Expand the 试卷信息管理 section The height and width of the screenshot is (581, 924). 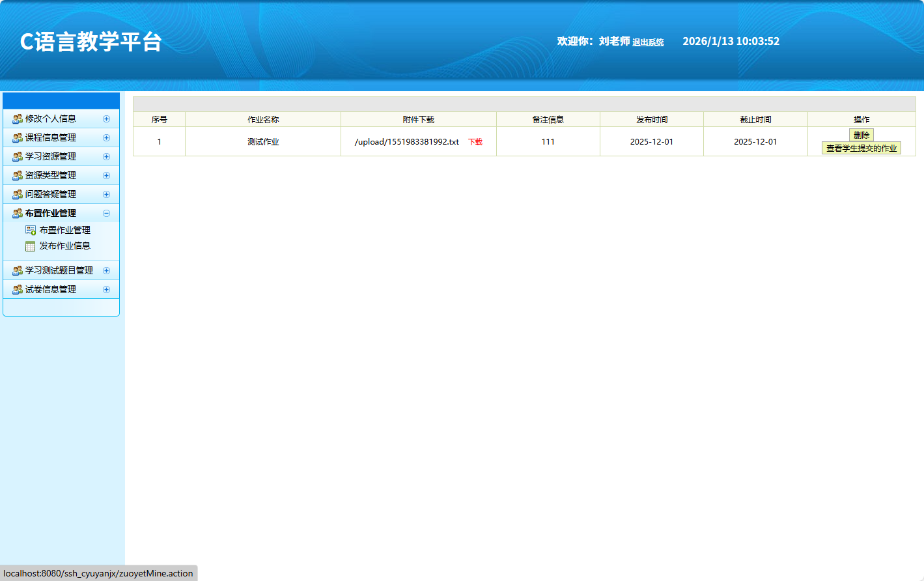[105, 289]
